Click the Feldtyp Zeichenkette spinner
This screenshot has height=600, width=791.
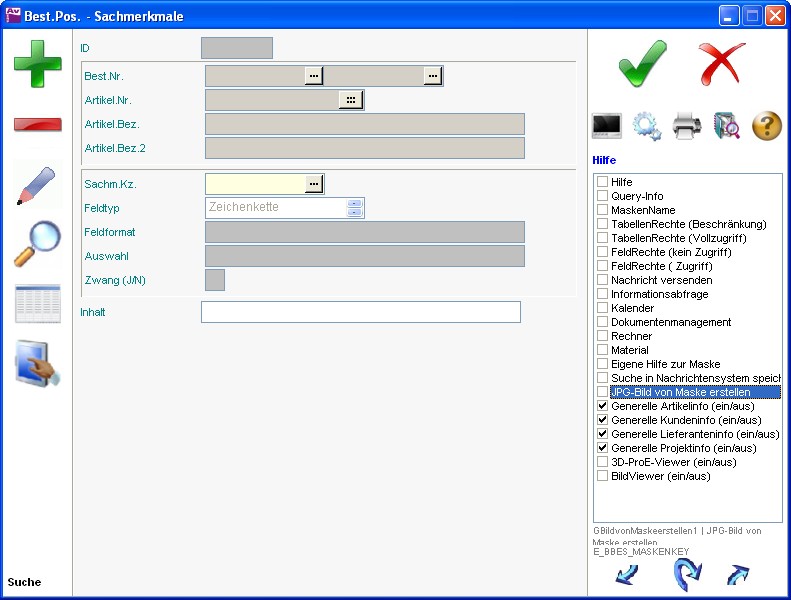tap(354, 208)
